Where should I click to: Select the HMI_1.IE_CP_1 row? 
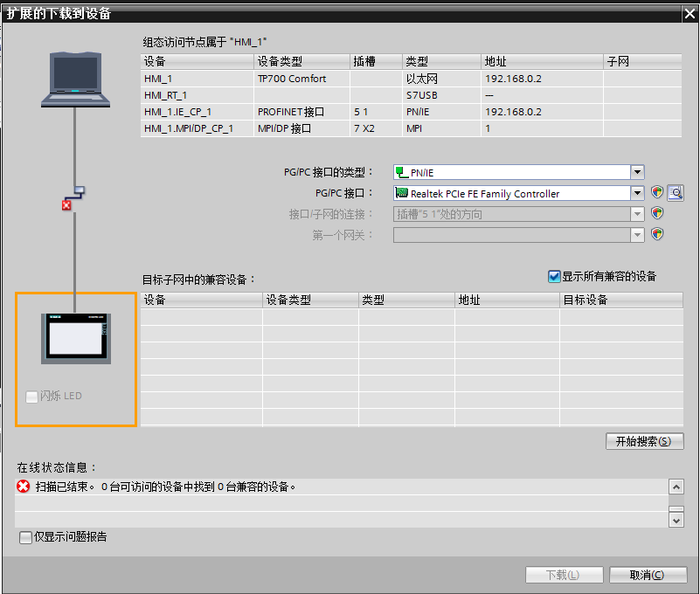177,112
